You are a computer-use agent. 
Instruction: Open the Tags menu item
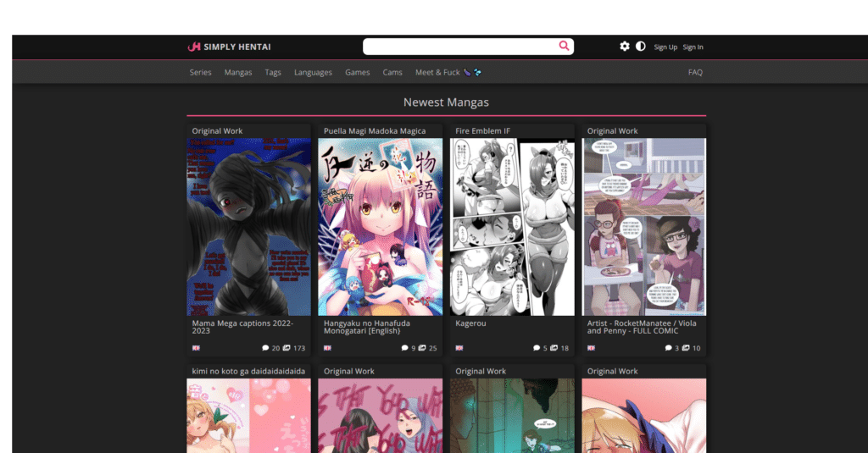(273, 73)
